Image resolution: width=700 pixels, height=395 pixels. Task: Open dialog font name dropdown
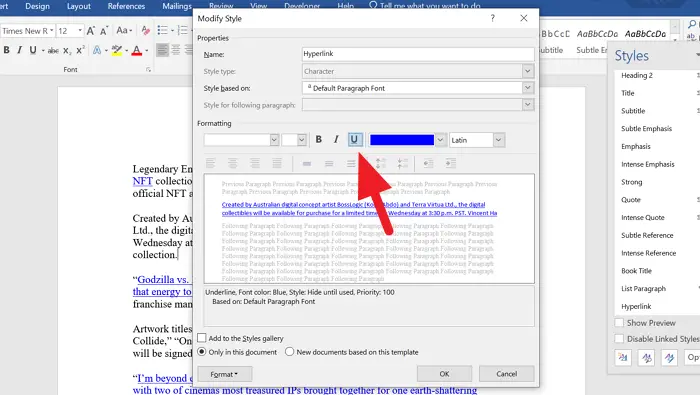point(274,140)
